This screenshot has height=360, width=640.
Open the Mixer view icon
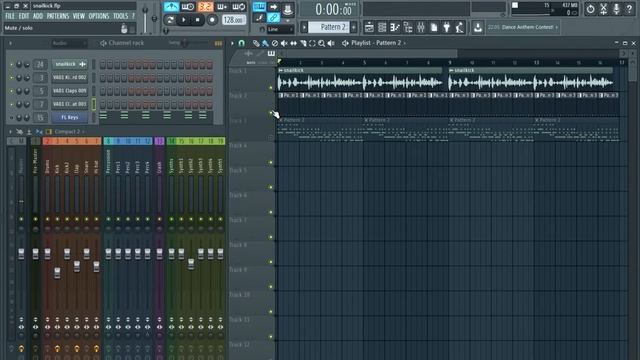[x=421, y=27]
